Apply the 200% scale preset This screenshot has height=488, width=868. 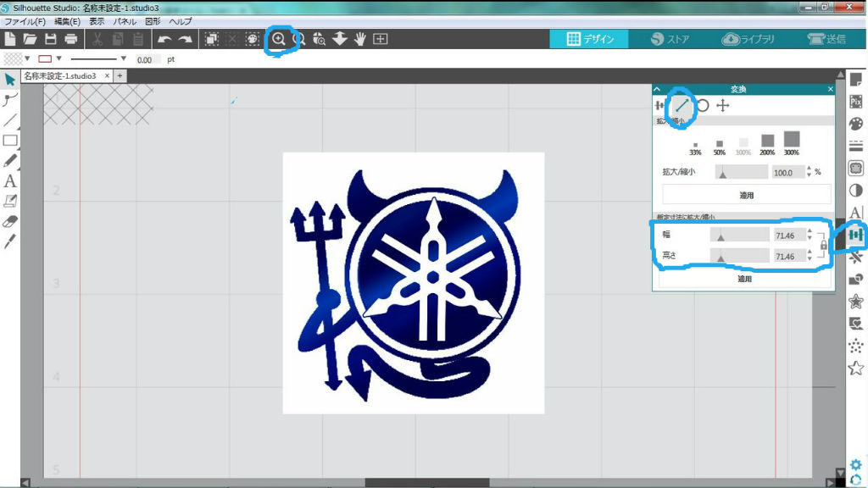(767, 144)
